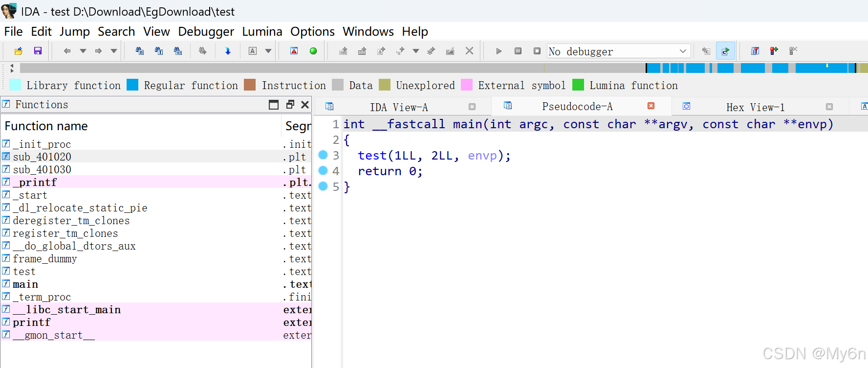Click the search text binoculars icon
Image resolution: width=868 pixels, height=368 pixels.
coord(159,51)
